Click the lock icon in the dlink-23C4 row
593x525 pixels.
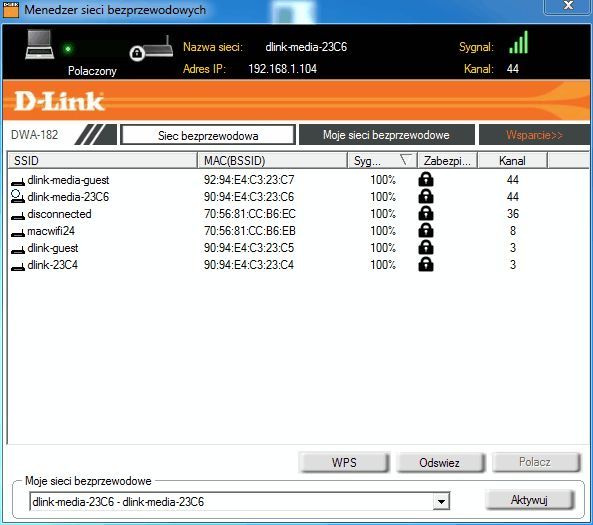click(x=426, y=264)
